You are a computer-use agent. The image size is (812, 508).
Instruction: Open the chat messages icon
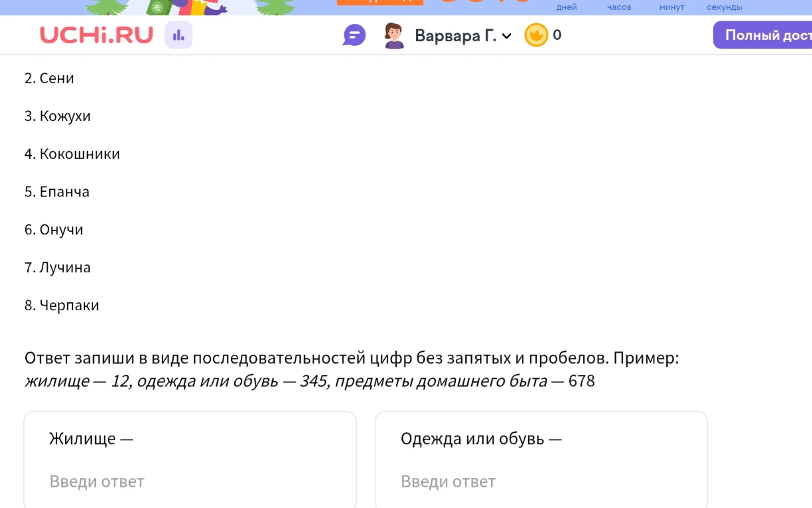(x=354, y=35)
